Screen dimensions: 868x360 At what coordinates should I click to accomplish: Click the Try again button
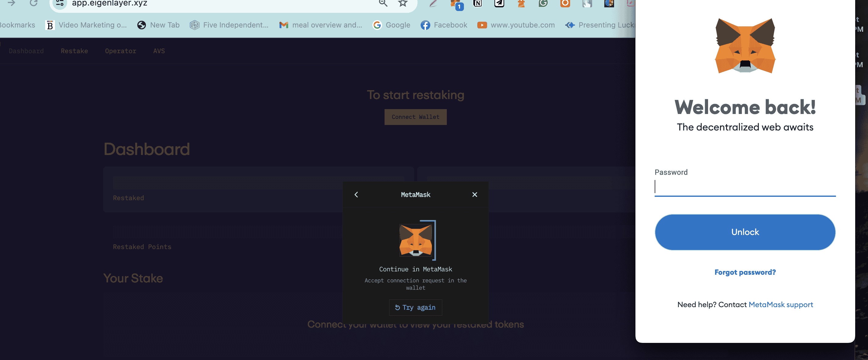[415, 307]
